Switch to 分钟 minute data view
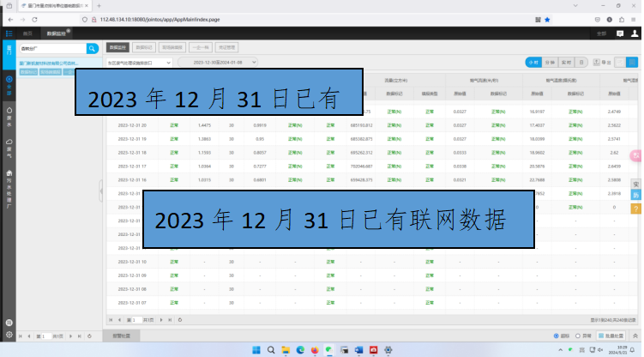 [549, 63]
